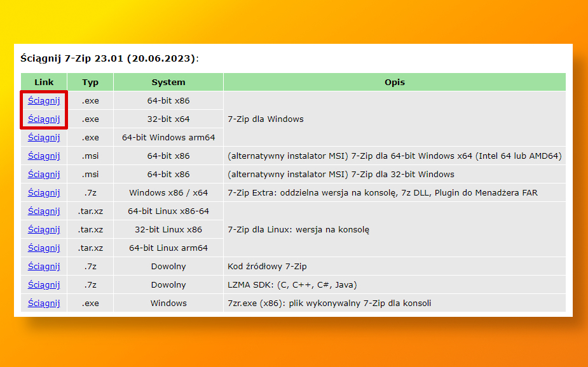This screenshot has height=367, width=588.
Task: Click Ściągnij link for 7-Zip Extra
Action: pyautogui.click(x=44, y=192)
